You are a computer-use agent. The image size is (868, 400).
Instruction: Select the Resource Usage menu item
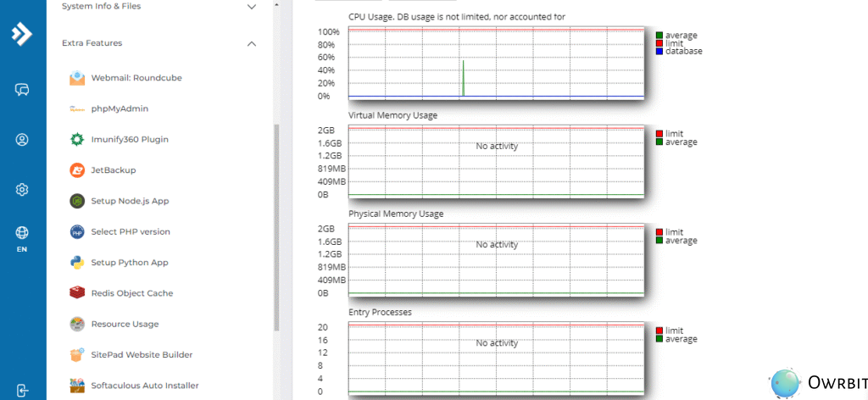[x=125, y=324]
